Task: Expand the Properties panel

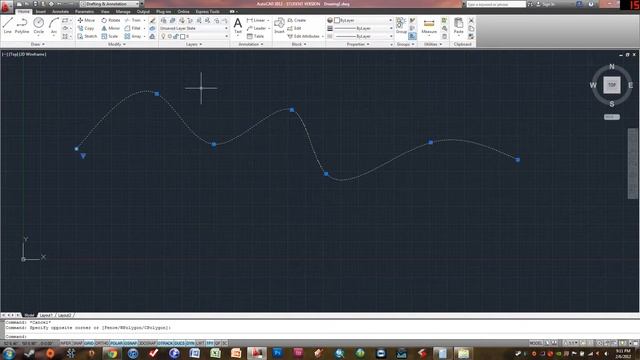Action: (358, 44)
